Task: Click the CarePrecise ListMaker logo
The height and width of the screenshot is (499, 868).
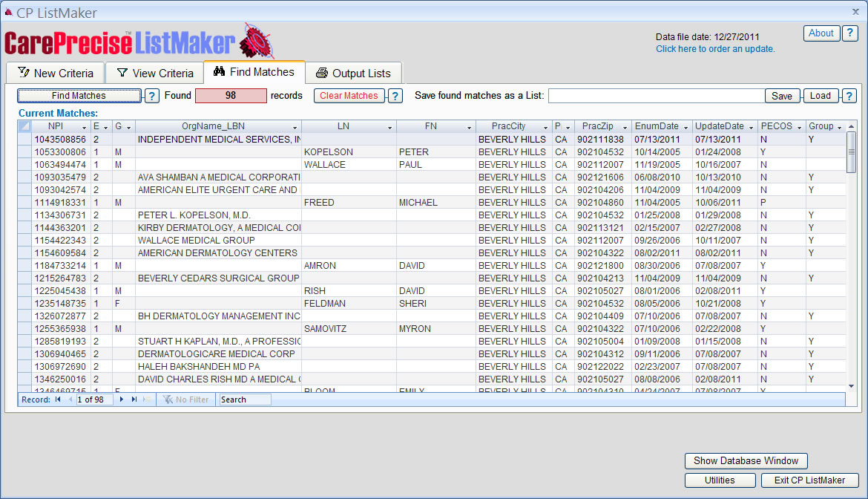Action: click(139, 42)
